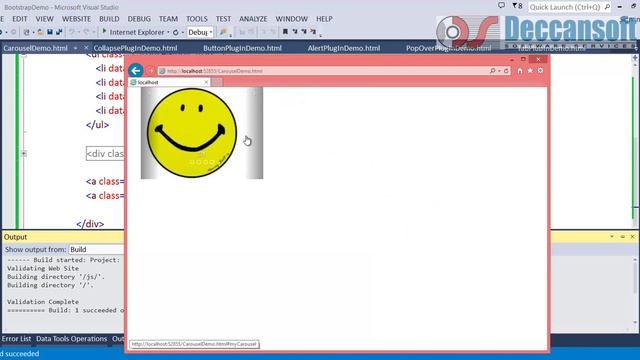640x360 pixels.
Task: Close the localhost browser tab
Action: pos(206,82)
